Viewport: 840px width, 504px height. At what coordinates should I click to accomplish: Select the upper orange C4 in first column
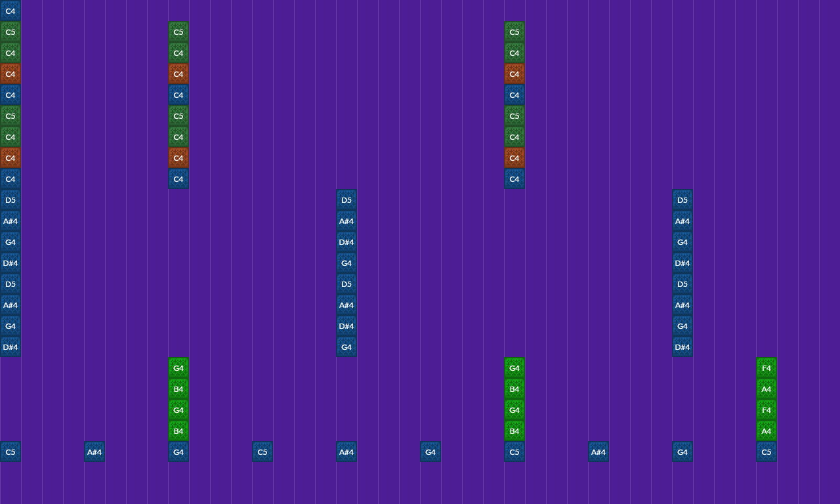click(10, 74)
